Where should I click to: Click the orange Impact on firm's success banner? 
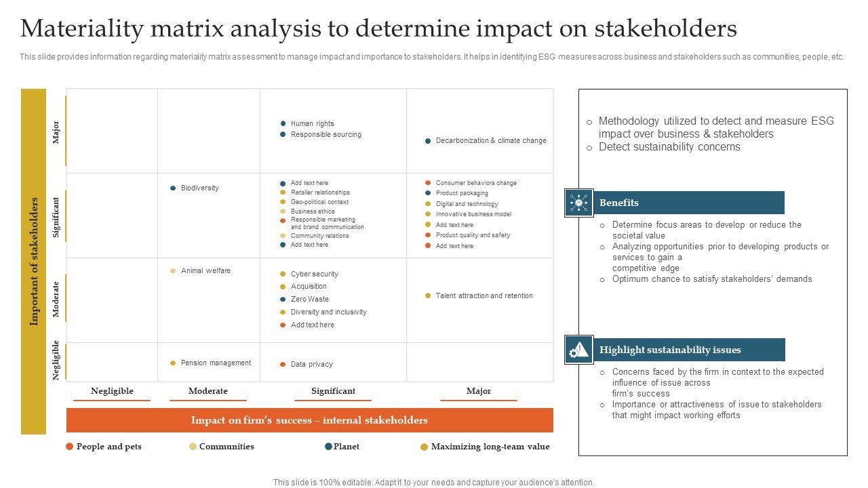click(x=310, y=420)
